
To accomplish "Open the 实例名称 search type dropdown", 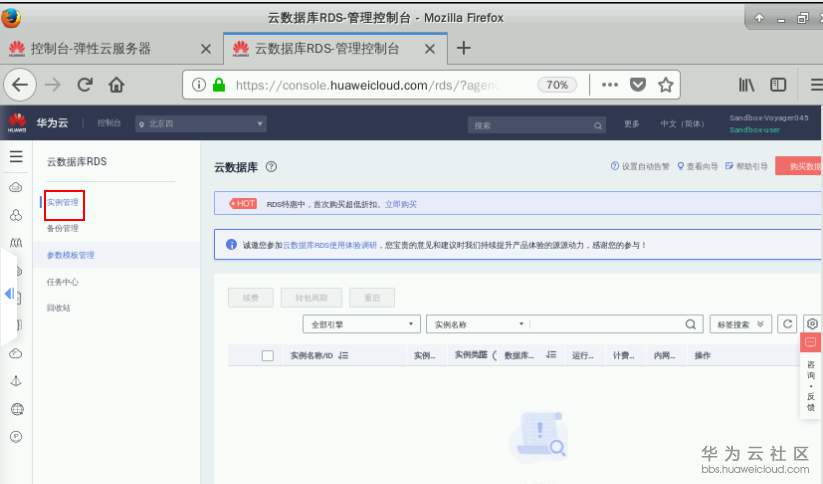I will pos(477,324).
